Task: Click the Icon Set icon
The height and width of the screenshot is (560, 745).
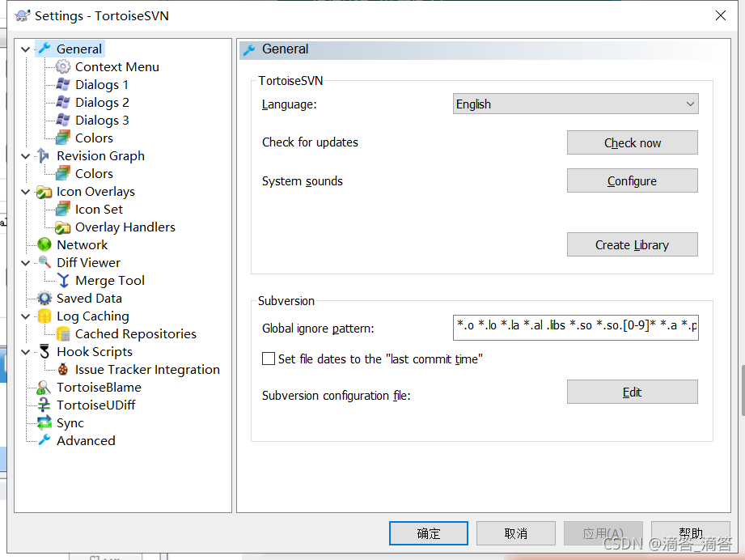Action: point(63,209)
